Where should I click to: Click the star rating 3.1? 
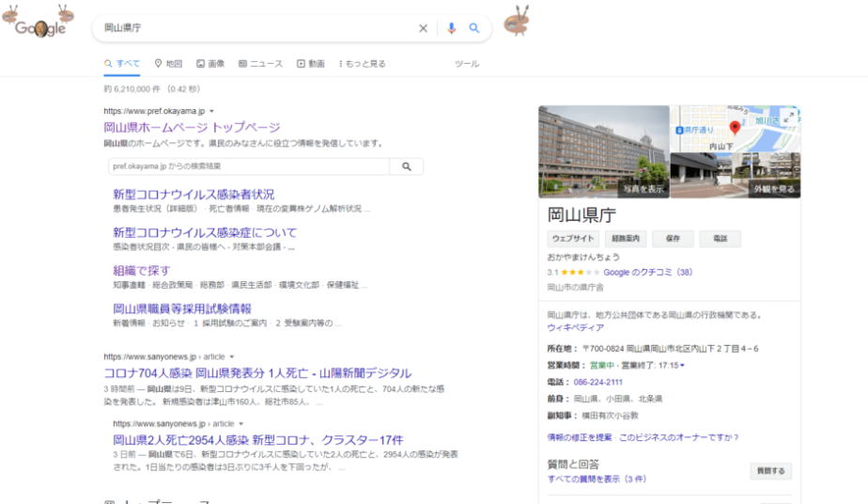pyautogui.click(x=573, y=273)
